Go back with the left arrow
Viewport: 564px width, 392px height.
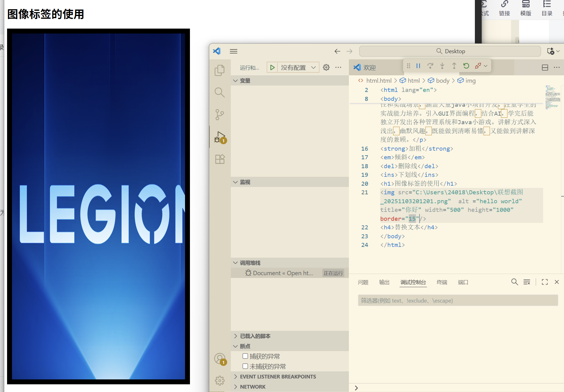click(337, 51)
